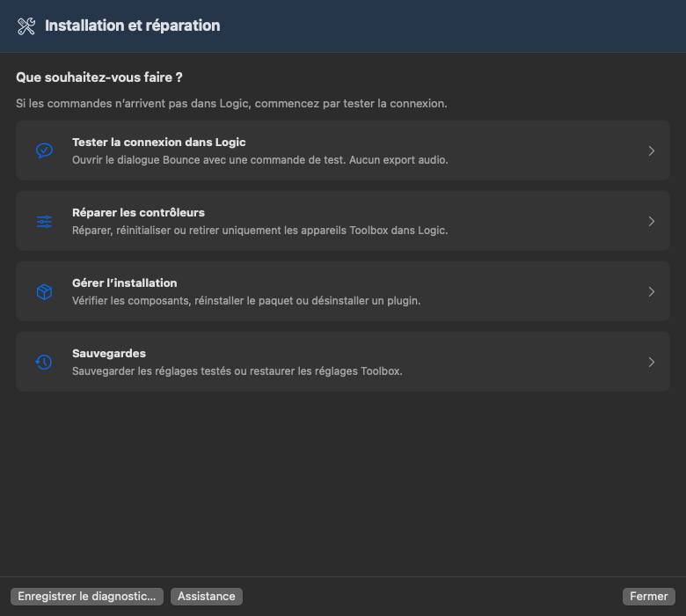
Task: Click Enregistrer le diagnostic… button
Action: pyautogui.click(x=87, y=597)
